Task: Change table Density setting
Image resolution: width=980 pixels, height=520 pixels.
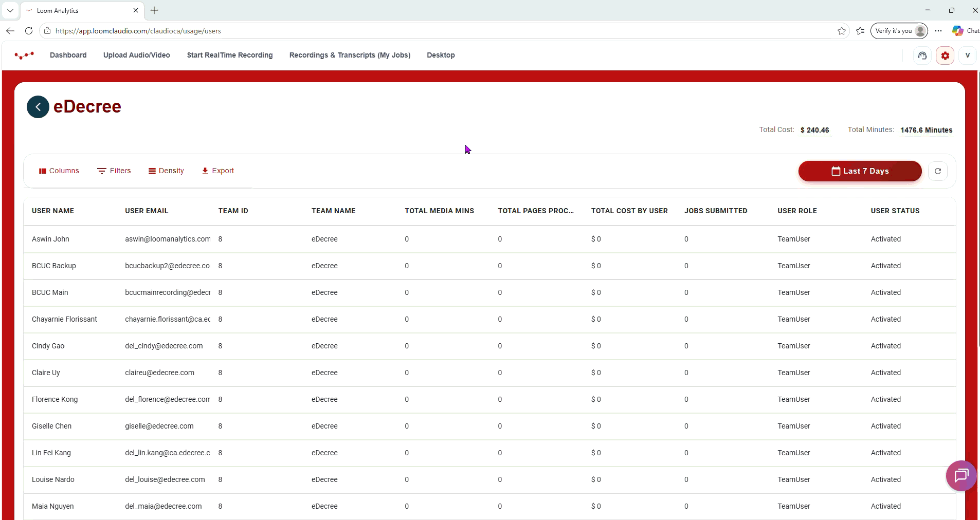Action: (166, 171)
